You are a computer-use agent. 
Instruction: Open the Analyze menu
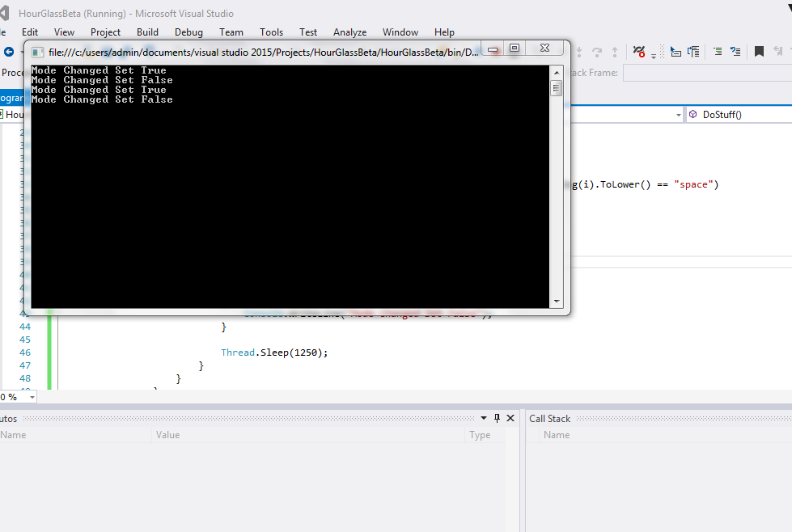click(350, 32)
